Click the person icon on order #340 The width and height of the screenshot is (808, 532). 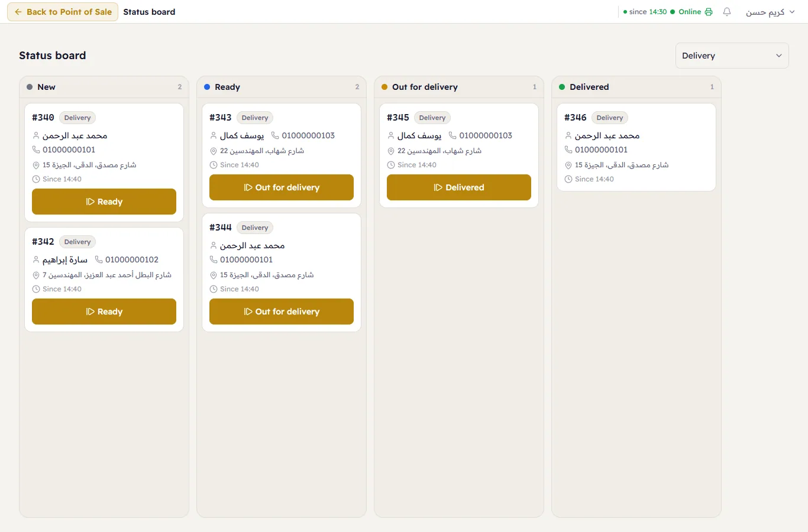[36, 135]
